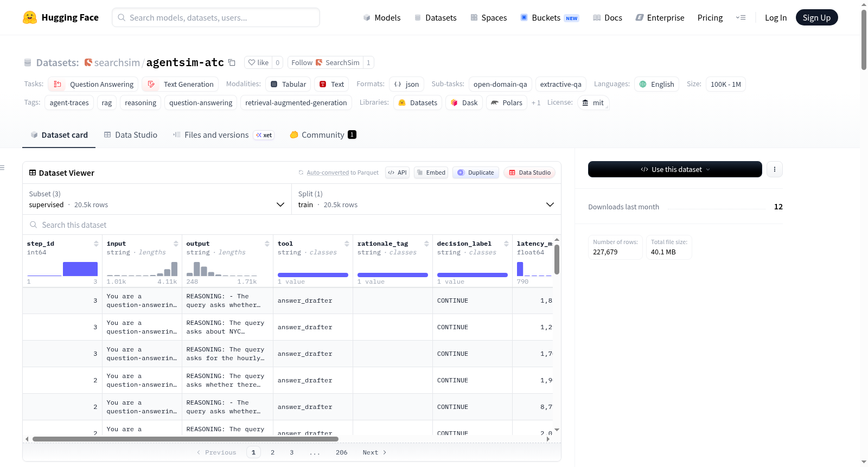Select the Text Generation task tag
Image resolution: width=868 pixels, height=467 pixels.
180,84
